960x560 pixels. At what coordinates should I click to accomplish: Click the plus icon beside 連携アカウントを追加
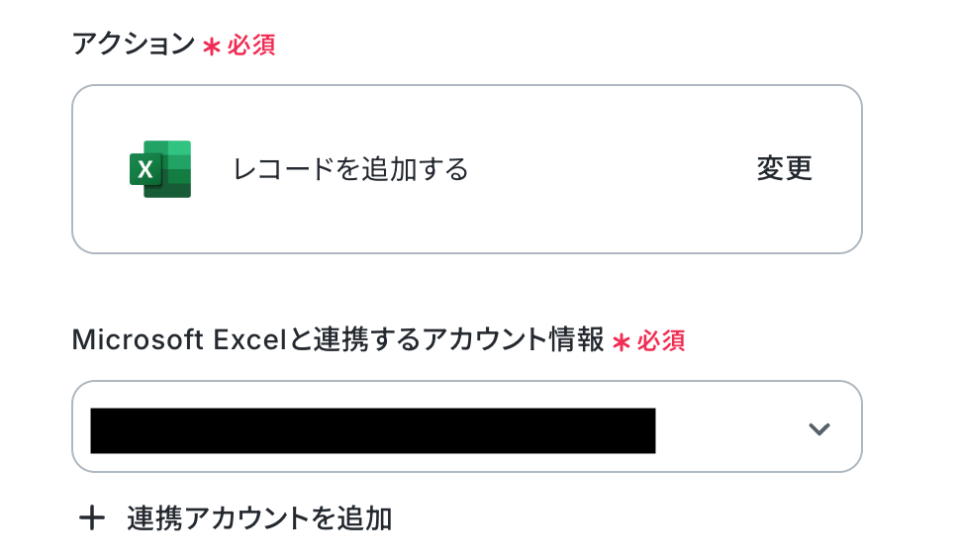92,518
